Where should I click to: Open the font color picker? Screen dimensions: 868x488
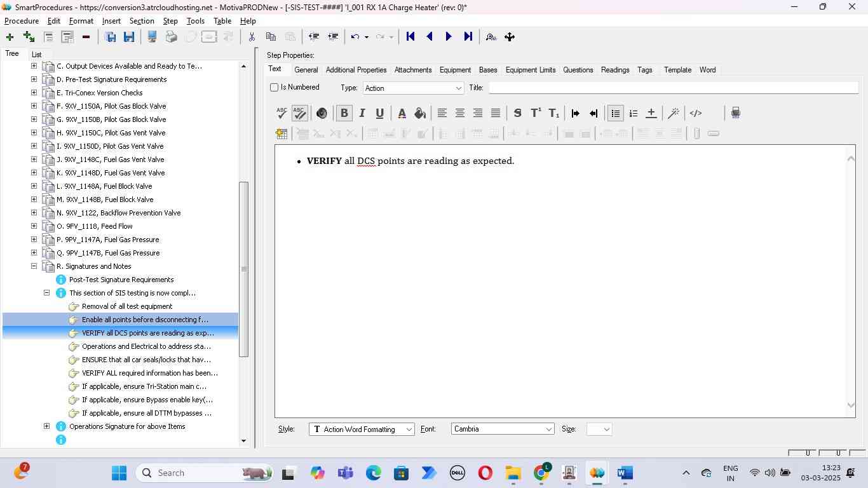click(x=402, y=113)
